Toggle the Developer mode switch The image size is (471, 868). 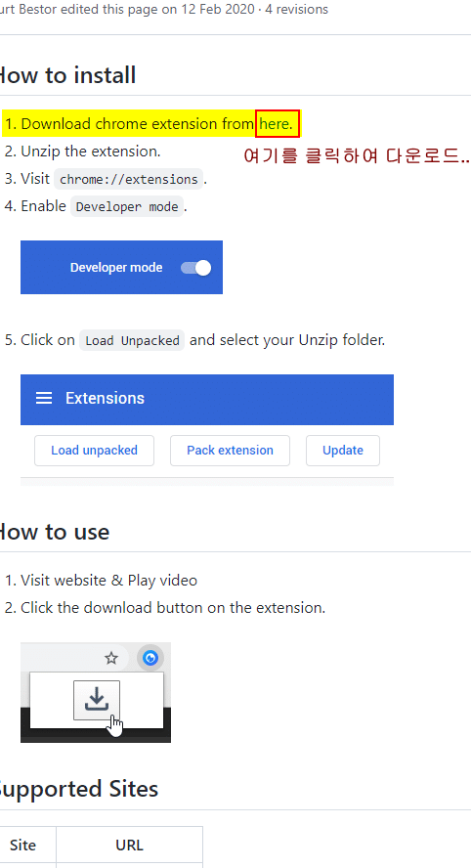(196, 268)
